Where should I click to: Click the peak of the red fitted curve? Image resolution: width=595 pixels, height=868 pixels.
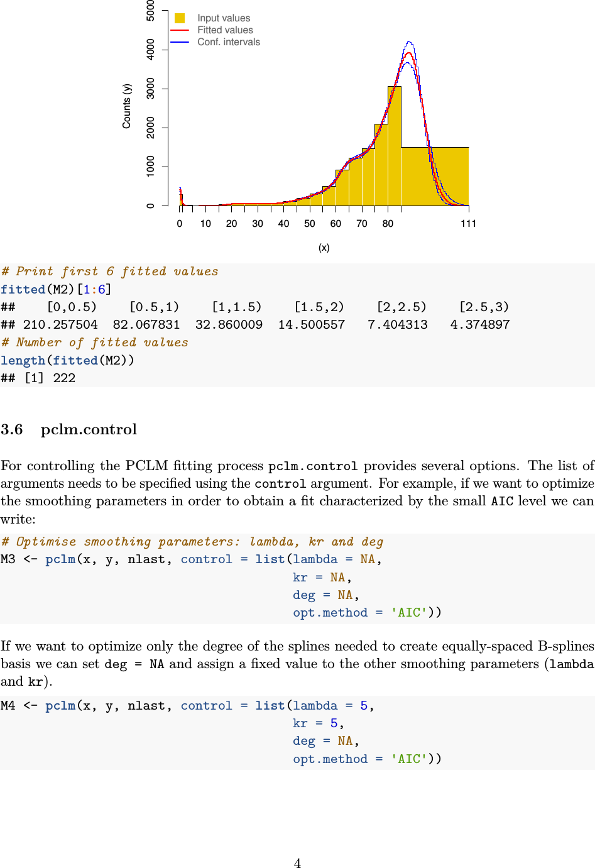pos(408,53)
